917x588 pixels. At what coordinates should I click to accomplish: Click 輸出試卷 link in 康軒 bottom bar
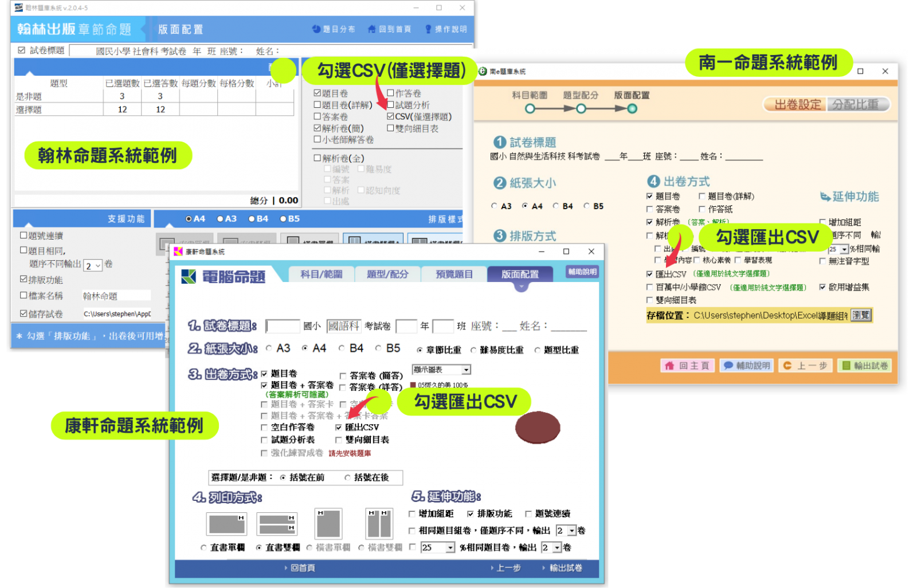click(562, 568)
